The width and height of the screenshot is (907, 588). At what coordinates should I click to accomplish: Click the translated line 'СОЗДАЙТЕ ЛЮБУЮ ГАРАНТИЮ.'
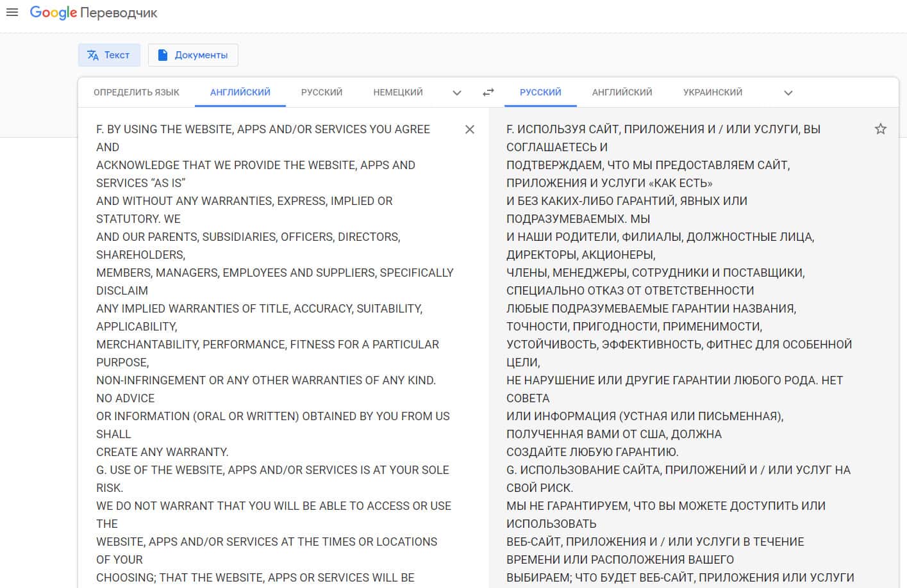(x=592, y=452)
